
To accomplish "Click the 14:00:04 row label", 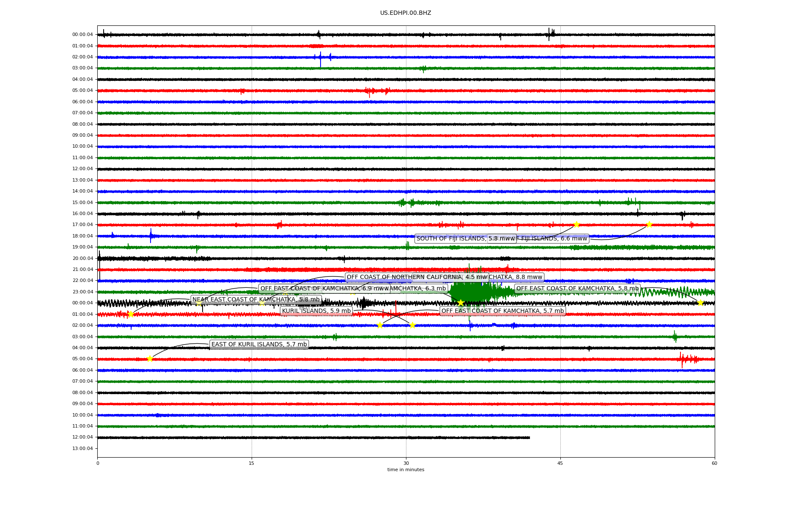I will pos(82,191).
